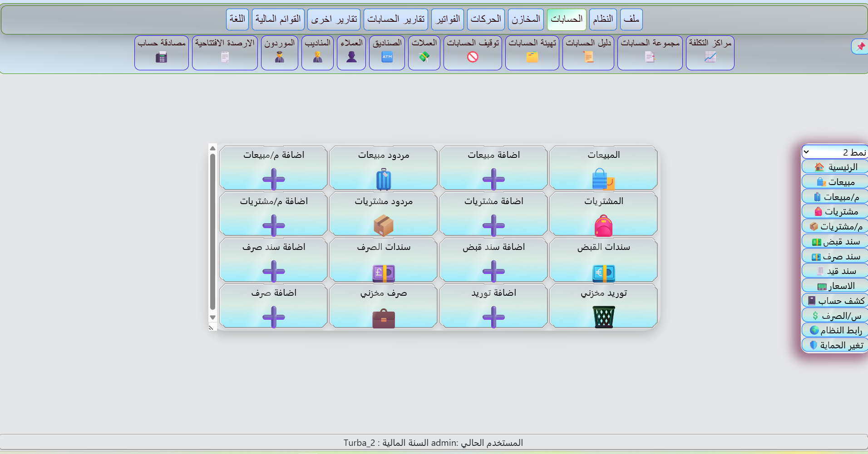Select كشف حساب in the side panel
Image resolution: width=868 pixels, height=454 pixels.
click(x=835, y=301)
